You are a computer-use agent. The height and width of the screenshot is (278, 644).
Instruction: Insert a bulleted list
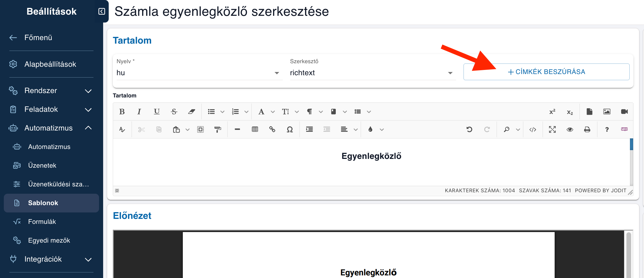211,111
